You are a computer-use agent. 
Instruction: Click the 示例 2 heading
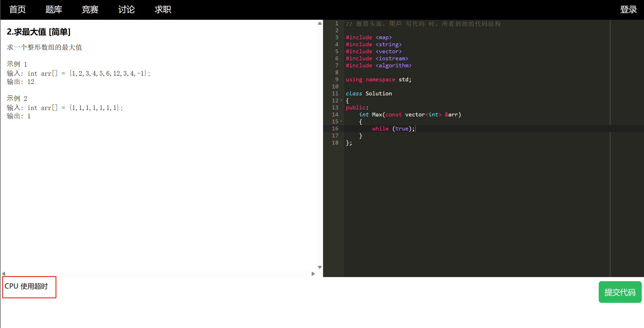click(17, 98)
